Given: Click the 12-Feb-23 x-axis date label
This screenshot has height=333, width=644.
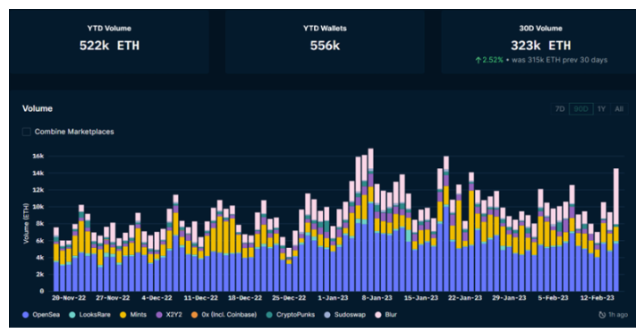Looking at the screenshot, I should 597,298.
